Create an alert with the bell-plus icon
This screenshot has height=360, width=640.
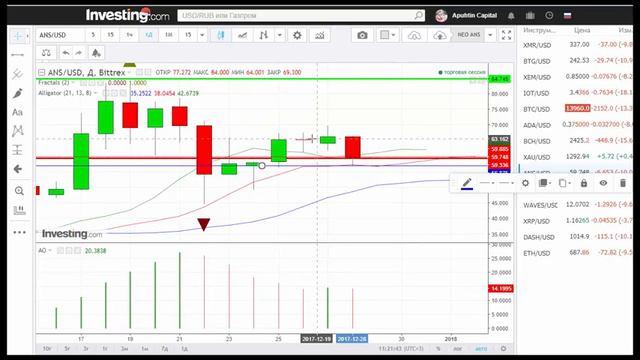(96, 53)
